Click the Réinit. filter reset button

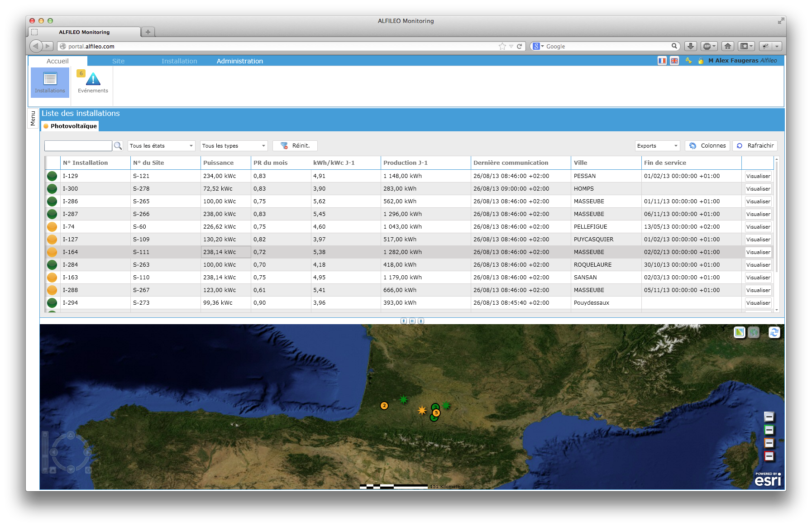click(x=295, y=146)
